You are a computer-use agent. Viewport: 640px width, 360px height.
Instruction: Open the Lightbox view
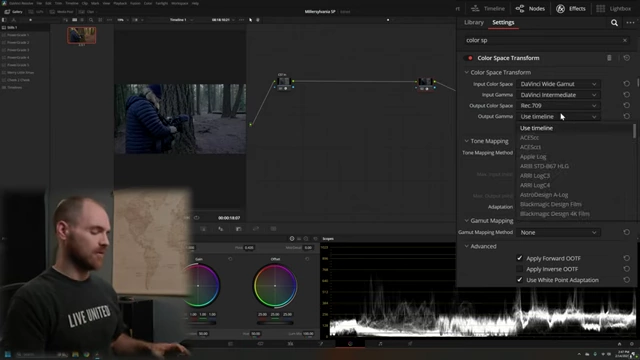613,9
